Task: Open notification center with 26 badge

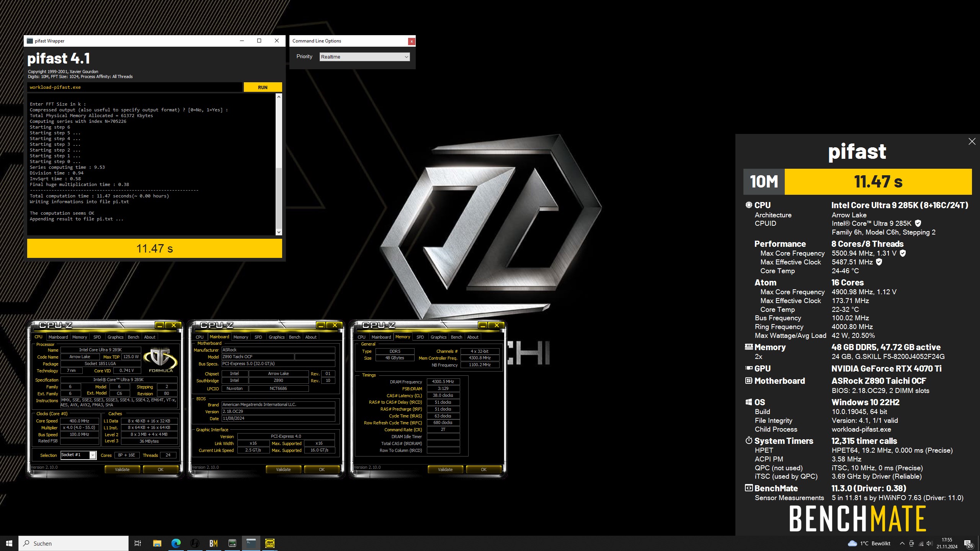Action: click(x=969, y=544)
